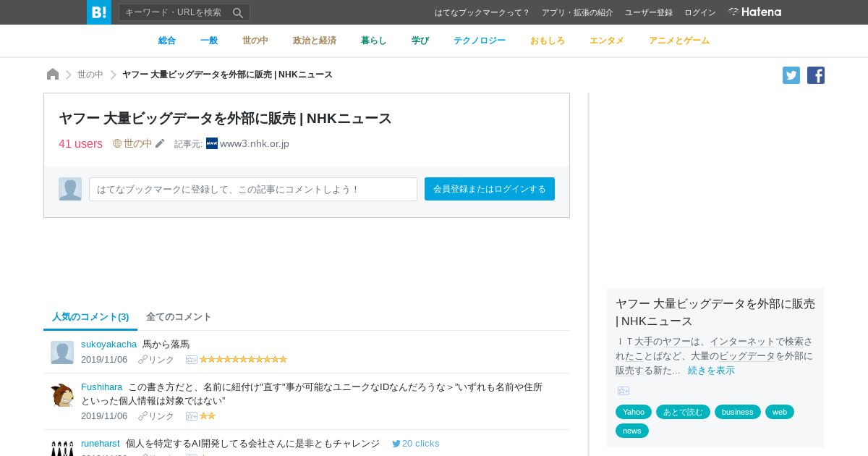Click Fushihara's avatar

pos(62,395)
